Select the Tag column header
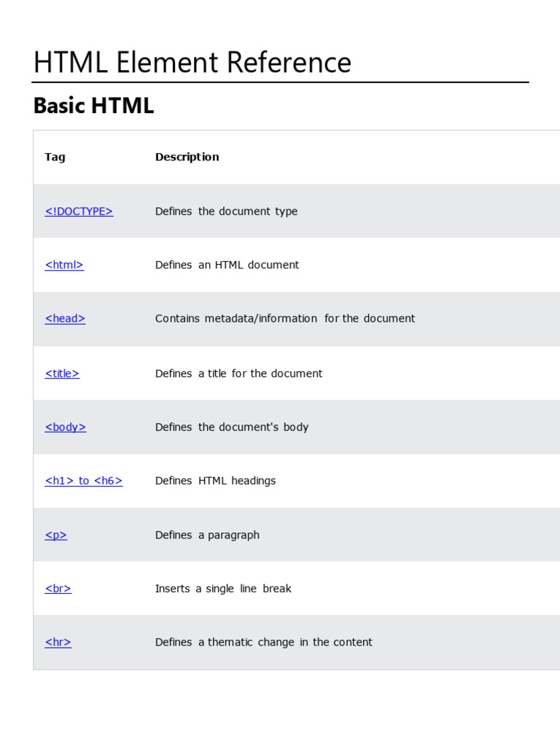The width and height of the screenshot is (560, 747). [x=55, y=157]
